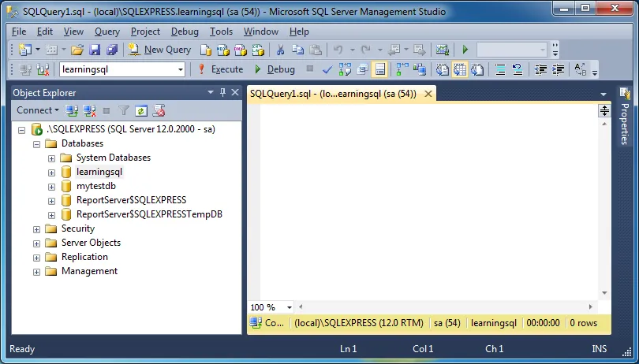The image size is (639, 364).
Task: Toggle auto-hide pin on Object Explorer
Action: [x=222, y=92]
